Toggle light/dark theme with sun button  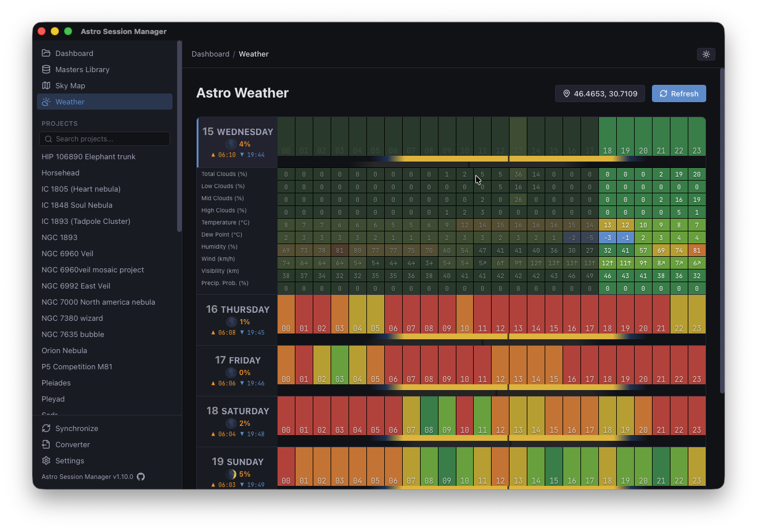pyautogui.click(x=706, y=54)
